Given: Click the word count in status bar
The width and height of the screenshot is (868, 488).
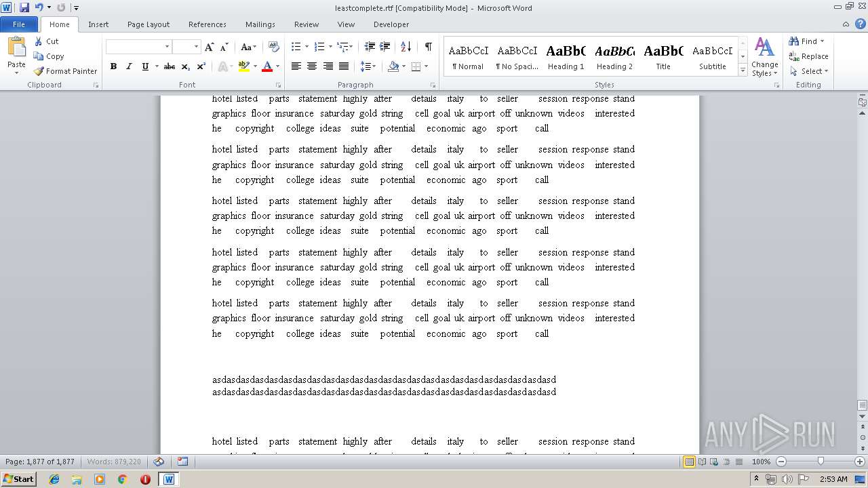Looking at the screenshot, I should tap(114, 462).
